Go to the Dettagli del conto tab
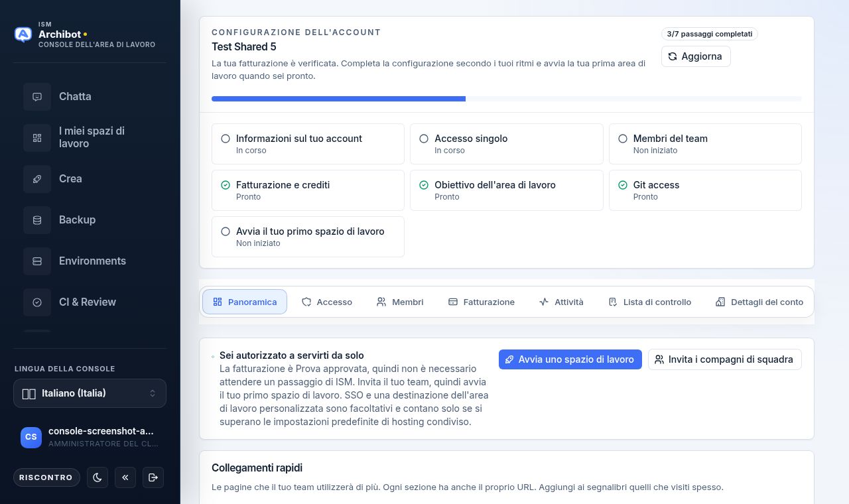The width and height of the screenshot is (849, 504). (759, 302)
